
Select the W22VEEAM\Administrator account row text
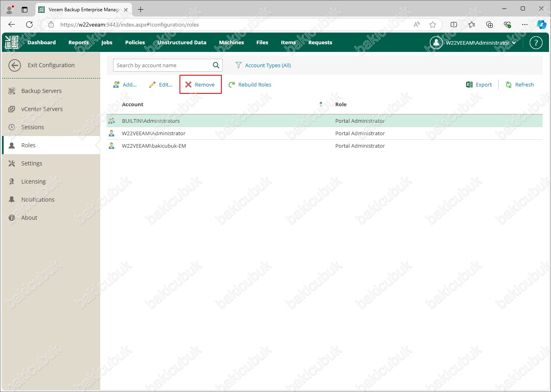154,133
